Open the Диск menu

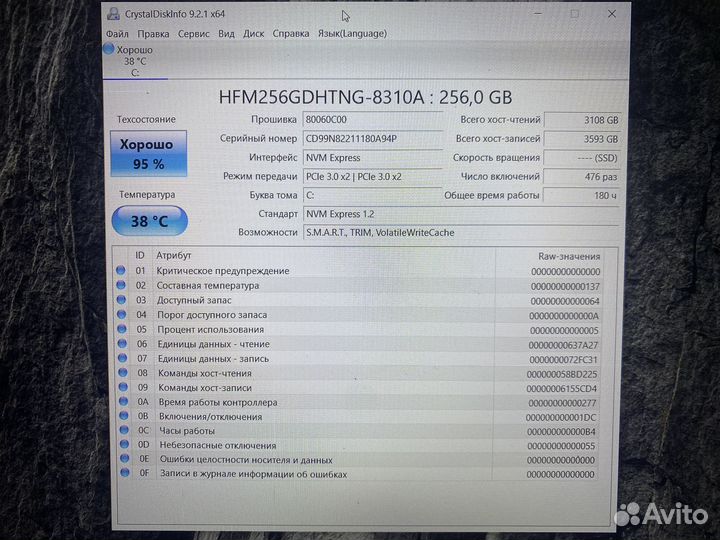coord(253,34)
